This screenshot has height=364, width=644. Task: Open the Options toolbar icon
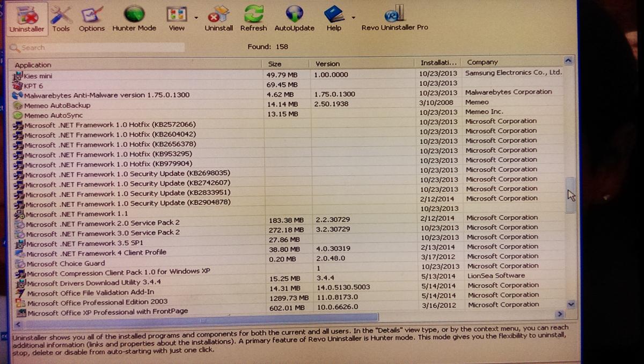point(92,19)
